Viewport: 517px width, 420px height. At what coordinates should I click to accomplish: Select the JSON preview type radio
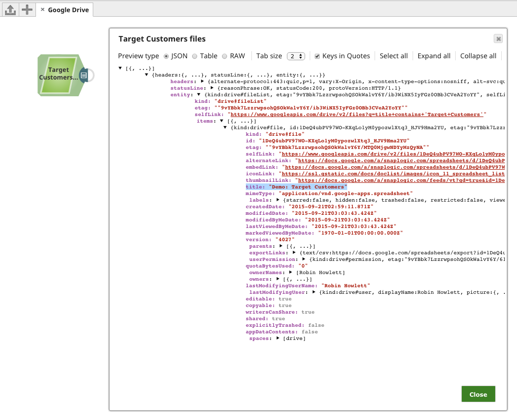pyautogui.click(x=166, y=56)
